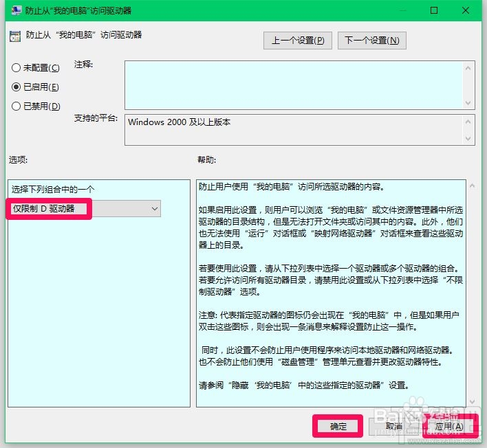Click the label '选择下列组合中的一个'
The image size is (487, 448).
[53, 189]
